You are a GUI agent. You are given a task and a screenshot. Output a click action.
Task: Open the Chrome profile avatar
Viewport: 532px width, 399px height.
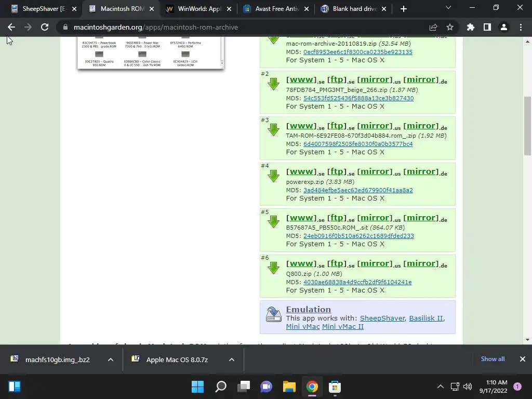point(504,27)
